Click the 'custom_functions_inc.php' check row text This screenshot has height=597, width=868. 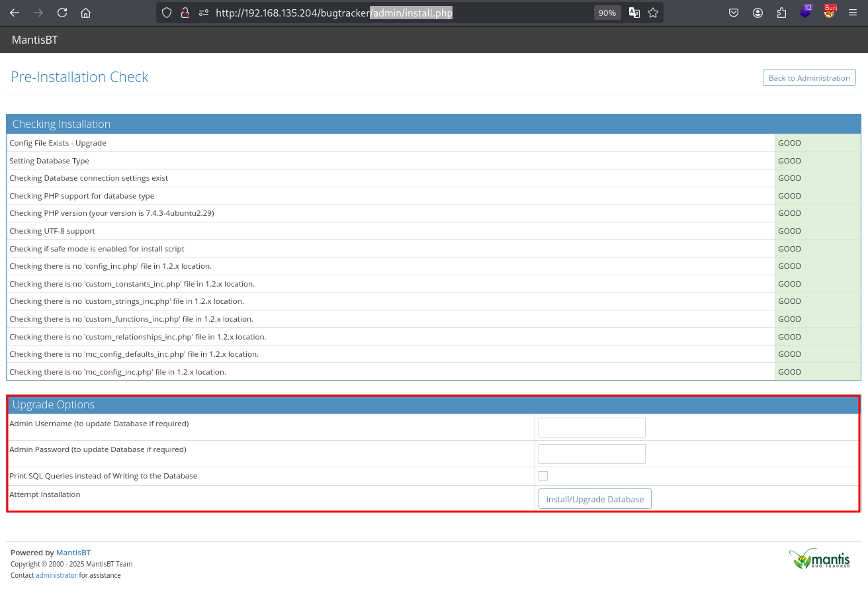coord(132,319)
